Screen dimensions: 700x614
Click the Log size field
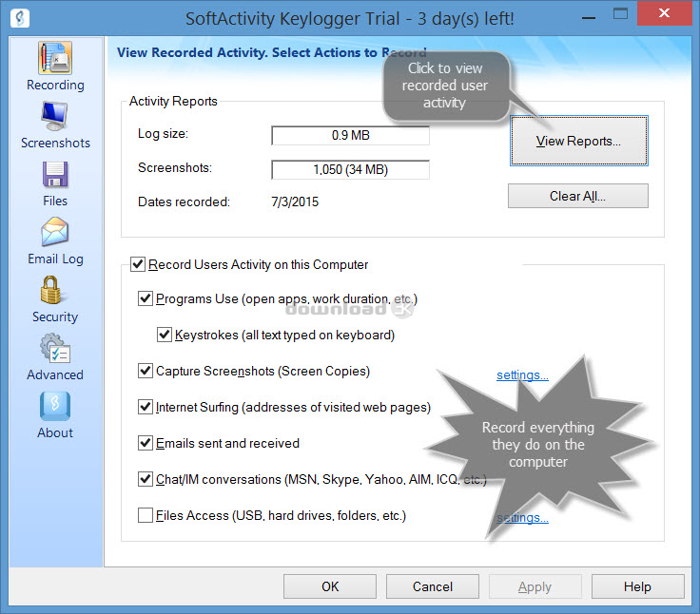(350, 136)
